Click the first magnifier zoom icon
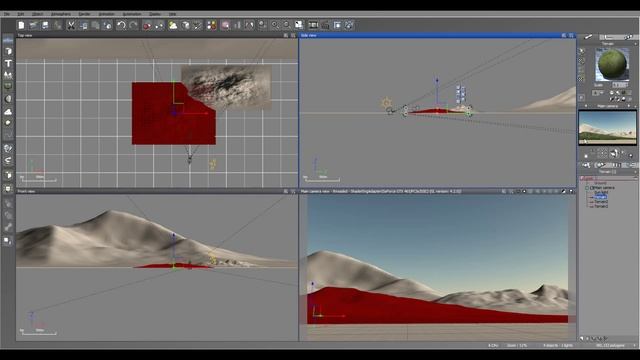The height and width of the screenshot is (360, 640). click(275, 25)
